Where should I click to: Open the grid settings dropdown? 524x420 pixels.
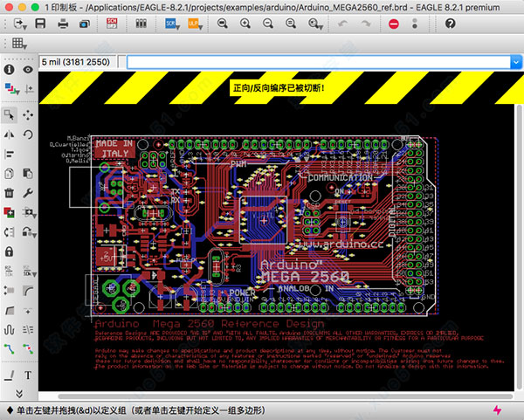tap(19, 44)
